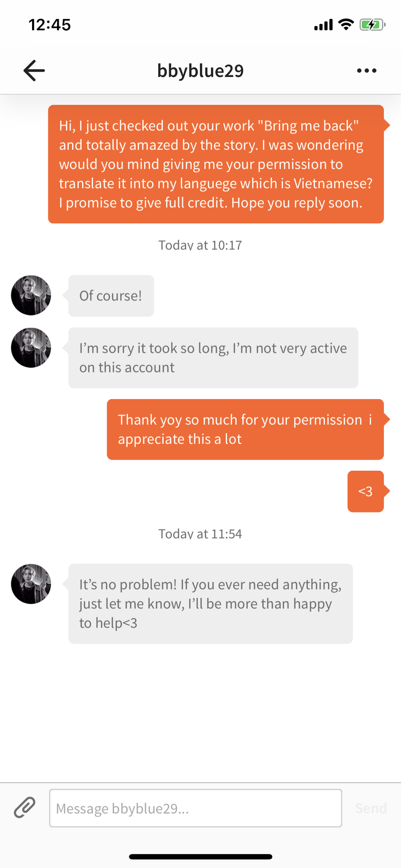Tap the Wi-Fi status icon
This screenshot has width=401, height=868.
[x=346, y=24]
